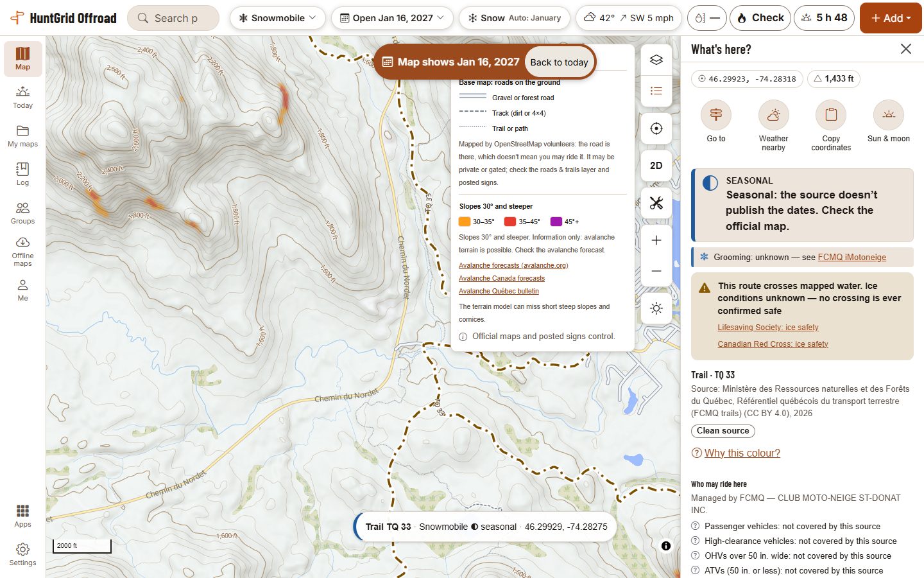Open map attribution info icon

point(666,546)
